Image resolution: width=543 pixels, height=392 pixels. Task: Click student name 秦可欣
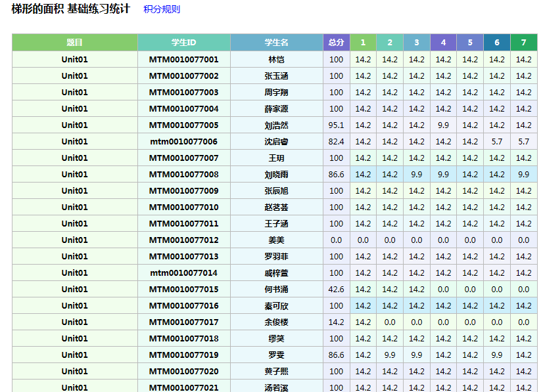276,306
